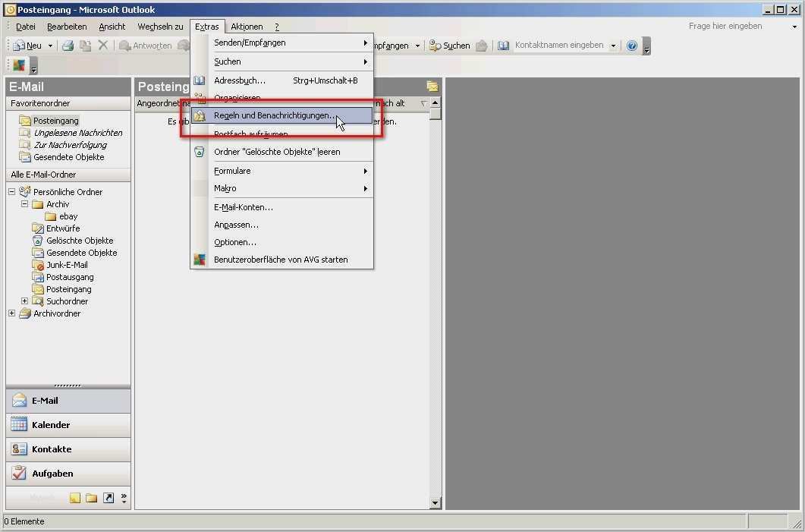Open Senden/Empfangen submenu in Extras
Viewport: 805px width, 532px height.
coord(281,42)
